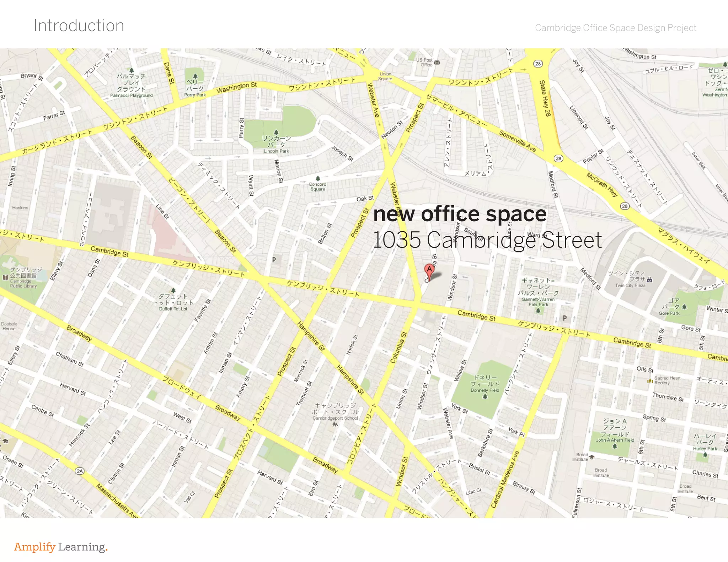
Task: Click the new office space heading
Action: click(x=460, y=214)
